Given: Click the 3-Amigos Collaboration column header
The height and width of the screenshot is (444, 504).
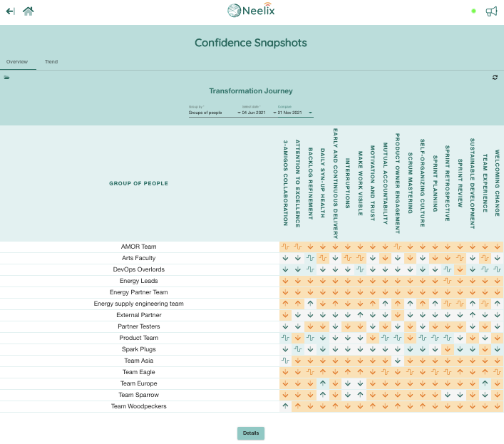Looking at the screenshot, I should point(285,183).
